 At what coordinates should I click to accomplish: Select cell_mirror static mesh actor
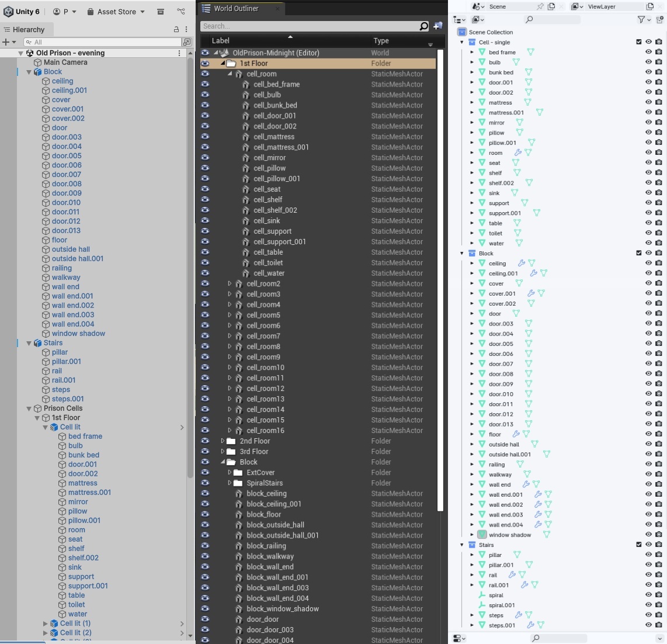(x=269, y=157)
